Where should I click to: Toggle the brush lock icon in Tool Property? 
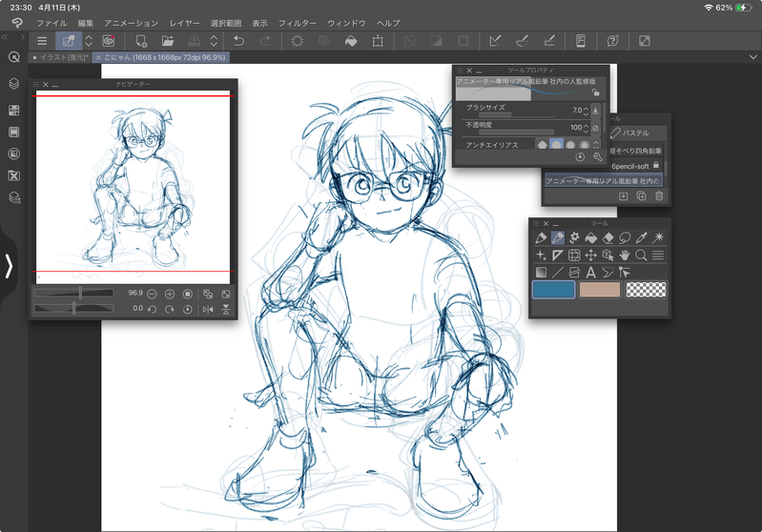(x=596, y=92)
